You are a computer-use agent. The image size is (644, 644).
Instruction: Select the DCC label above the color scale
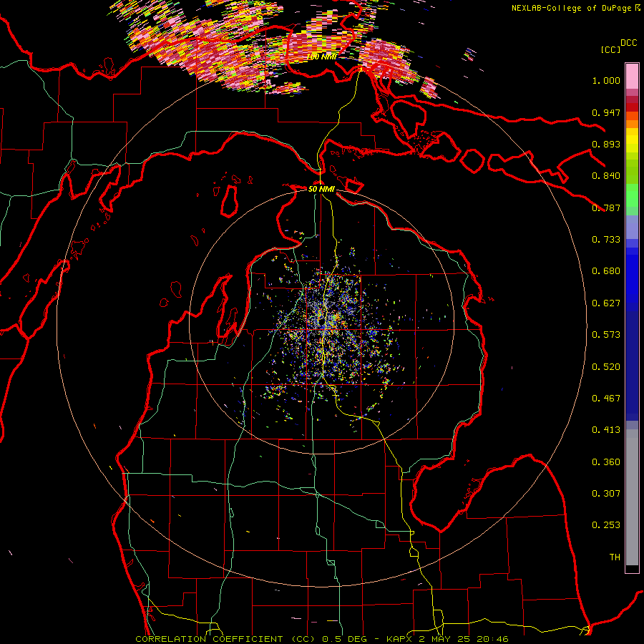pyautogui.click(x=628, y=43)
